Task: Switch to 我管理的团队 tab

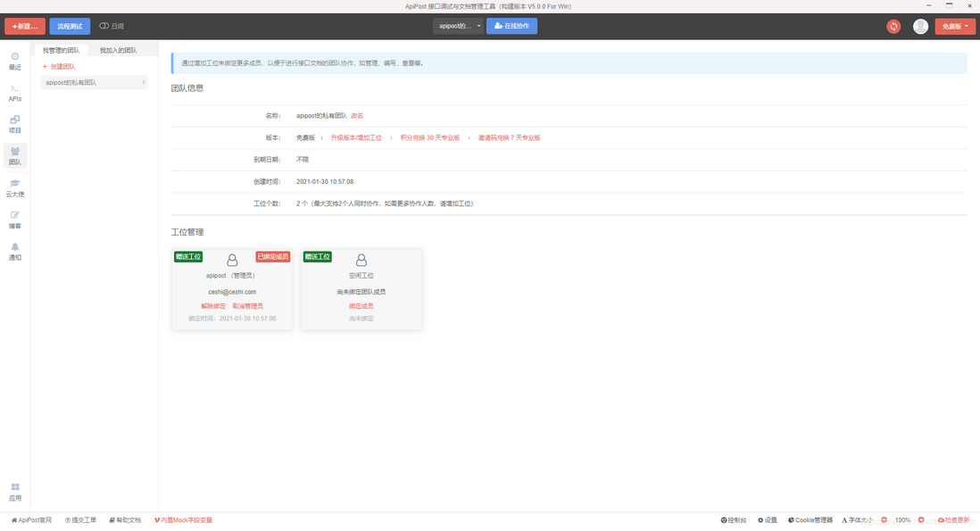Action: pos(61,50)
